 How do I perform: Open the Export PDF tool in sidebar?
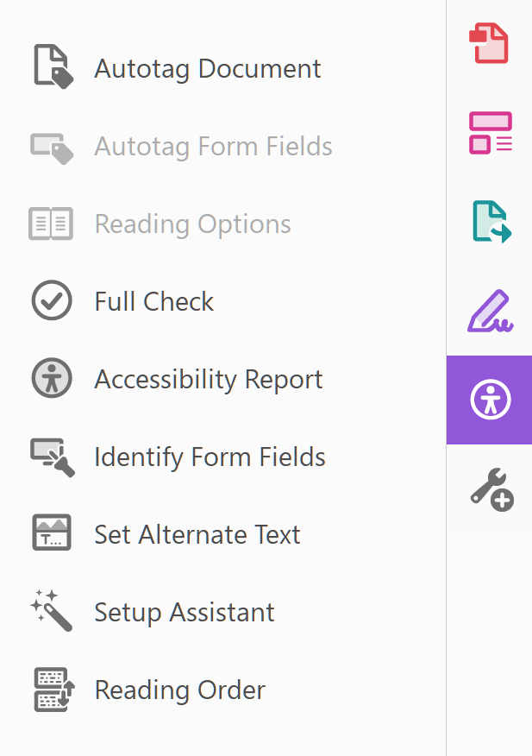490,222
